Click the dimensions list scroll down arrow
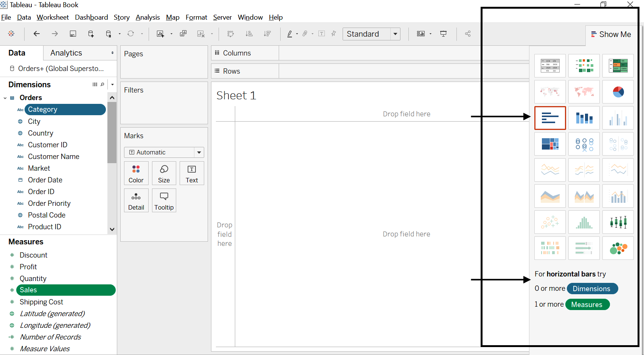This screenshot has width=644, height=355. click(x=112, y=229)
